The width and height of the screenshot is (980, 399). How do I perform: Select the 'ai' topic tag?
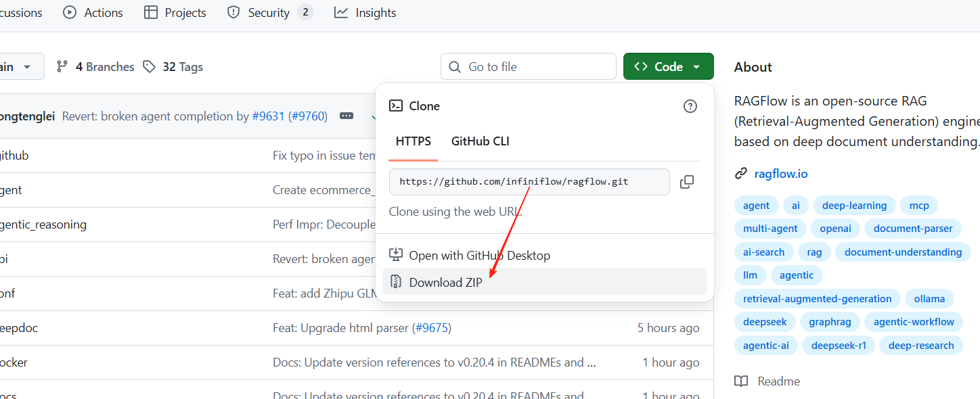(x=796, y=206)
